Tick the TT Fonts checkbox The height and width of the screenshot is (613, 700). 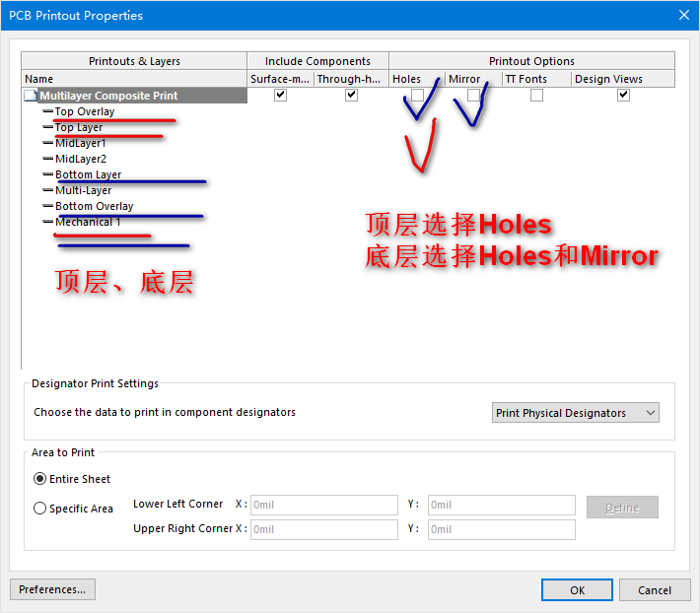coord(536,96)
